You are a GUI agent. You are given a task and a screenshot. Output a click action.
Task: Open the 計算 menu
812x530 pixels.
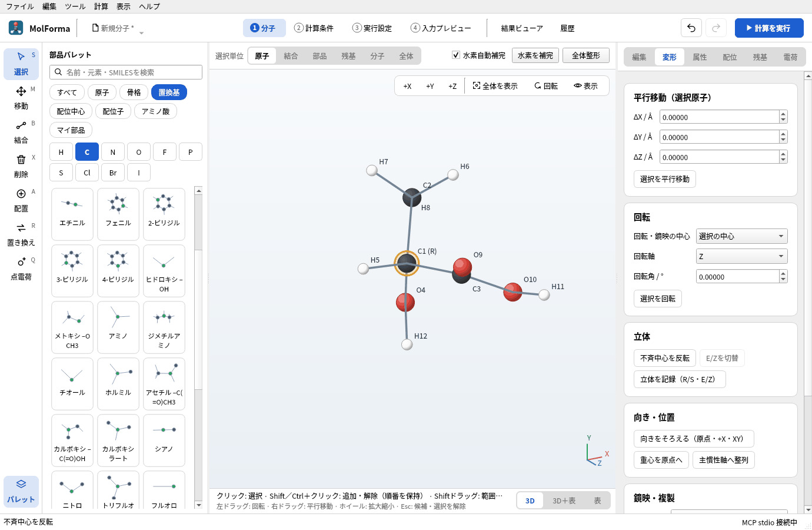click(101, 6)
